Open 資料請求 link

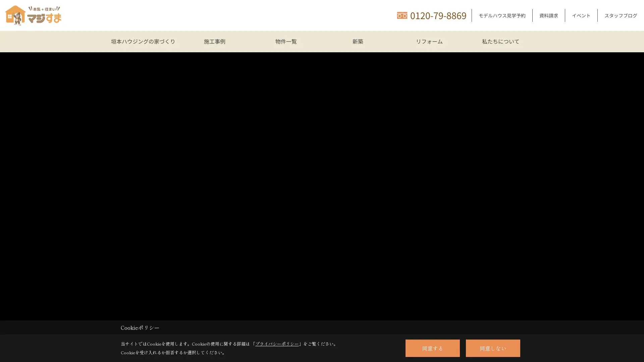click(548, 15)
